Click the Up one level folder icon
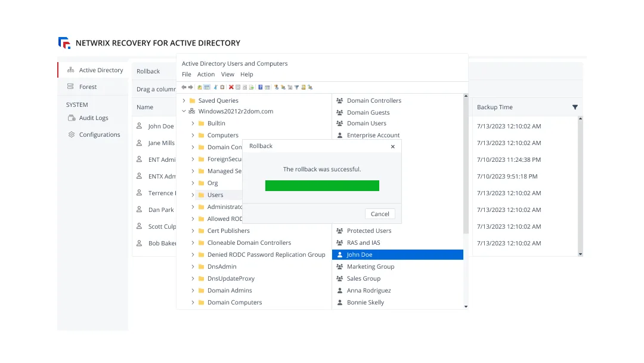The image size is (644, 363). coord(200,87)
